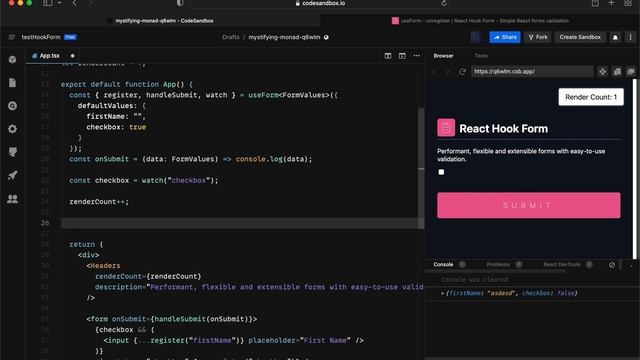The image size is (640, 360).
Task: Open the Safari sidebar dropdown chevron
Action: coord(60,3)
